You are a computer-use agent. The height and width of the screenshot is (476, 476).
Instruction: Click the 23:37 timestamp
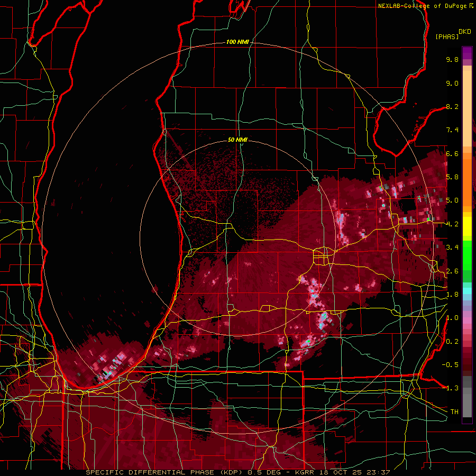(x=378, y=472)
